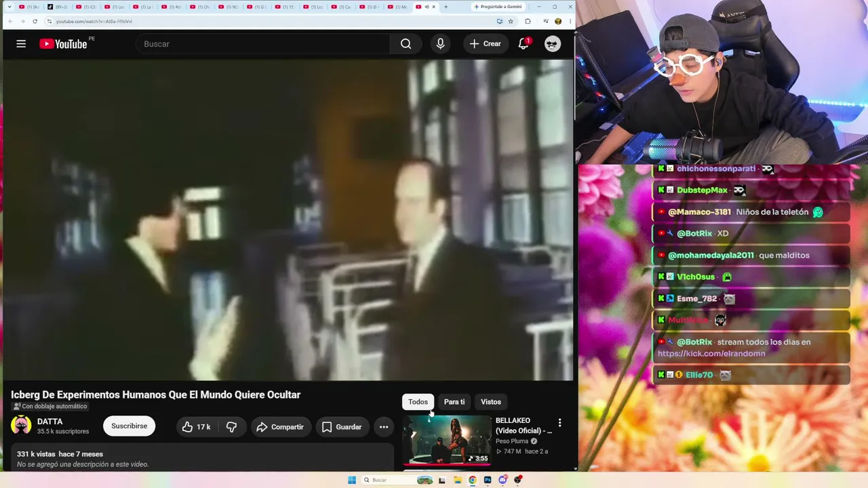The width and height of the screenshot is (868, 488).
Task: Open the BELLAKEO video thumbnail
Action: click(x=448, y=440)
